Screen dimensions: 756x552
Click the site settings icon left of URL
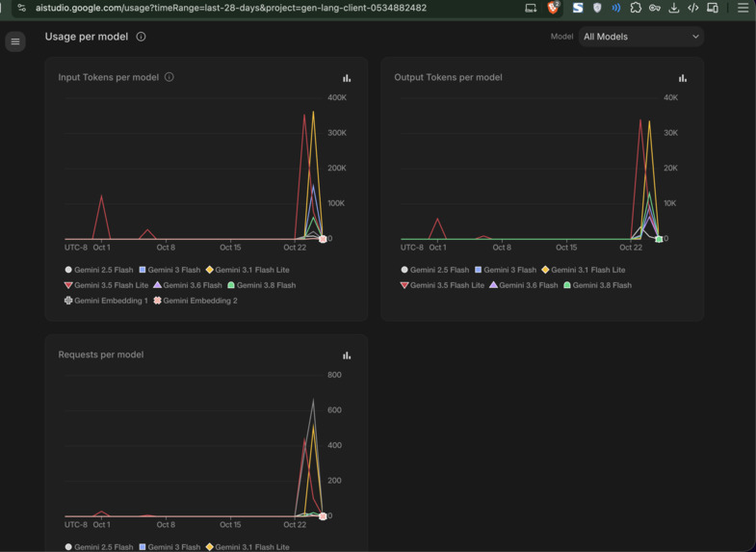coord(22,8)
